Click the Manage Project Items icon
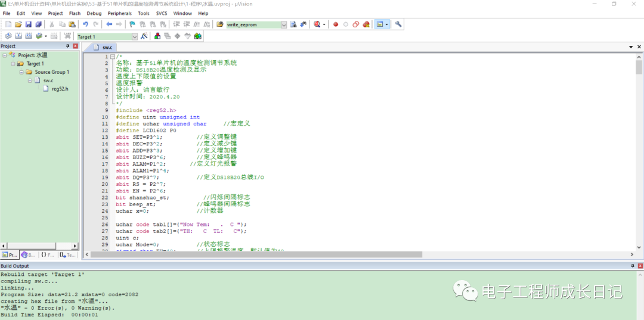 point(157,36)
